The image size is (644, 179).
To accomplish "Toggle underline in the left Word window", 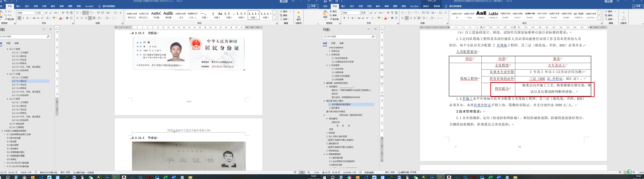I will coord(27,18).
